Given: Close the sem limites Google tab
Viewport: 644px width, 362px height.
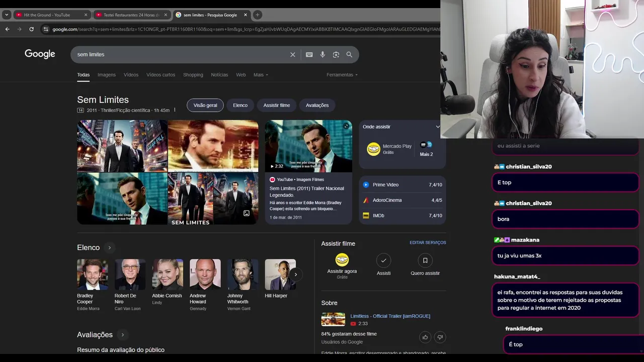Looking at the screenshot, I should [x=246, y=15].
